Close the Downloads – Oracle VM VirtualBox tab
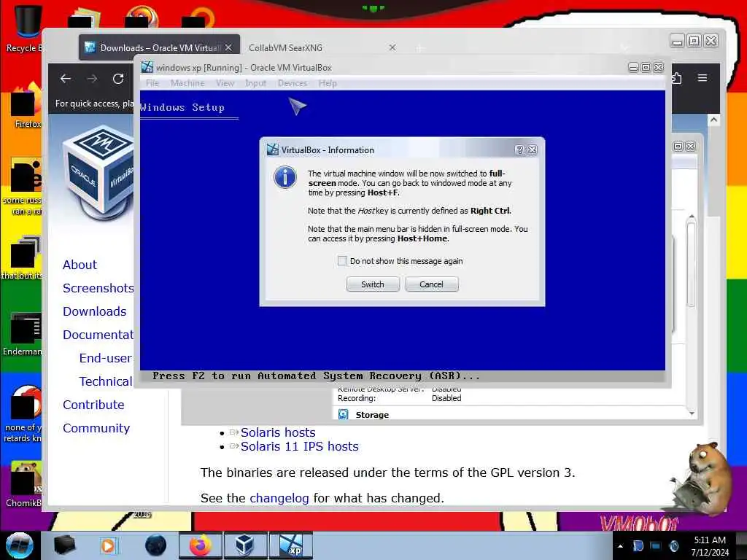This screenshot has width=747, height=560. point(228,47)
